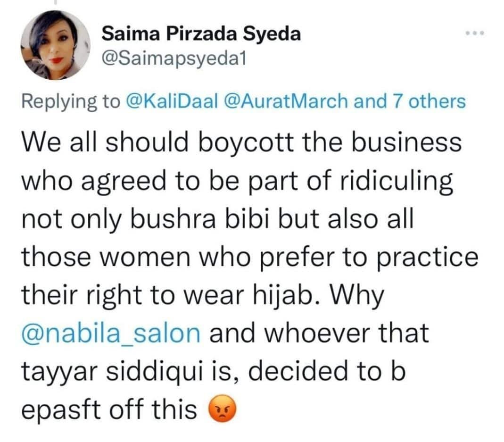Viewport: 504px width, 442px height.
Task: Show the "7 others" replied-to accounts
Action: pyautogui.click(x=423, y=101)
